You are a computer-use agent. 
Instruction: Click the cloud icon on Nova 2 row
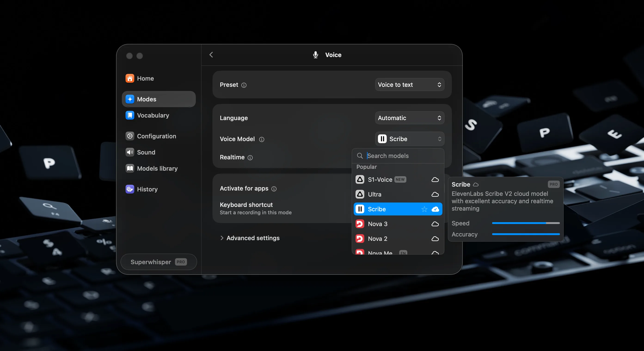coord(435,239)
